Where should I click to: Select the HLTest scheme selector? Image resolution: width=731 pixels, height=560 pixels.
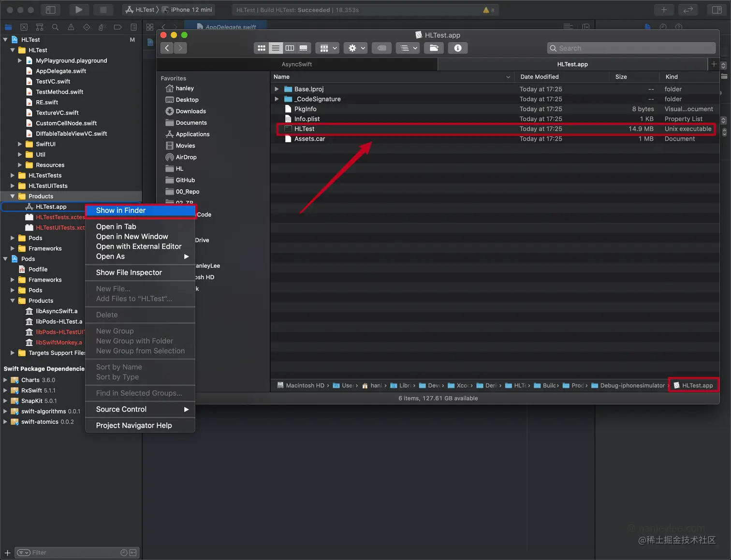pyautogui.click(x=140, y=10)
